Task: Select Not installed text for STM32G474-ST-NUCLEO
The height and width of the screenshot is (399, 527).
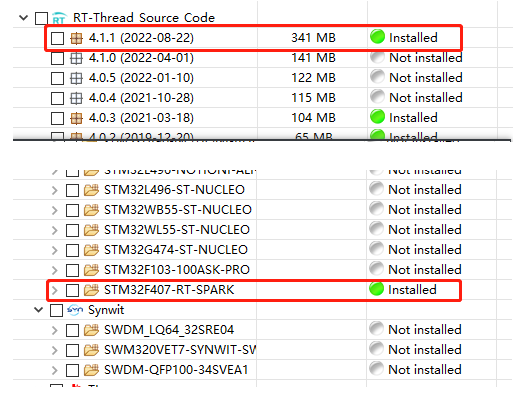Action: (425, 250)
